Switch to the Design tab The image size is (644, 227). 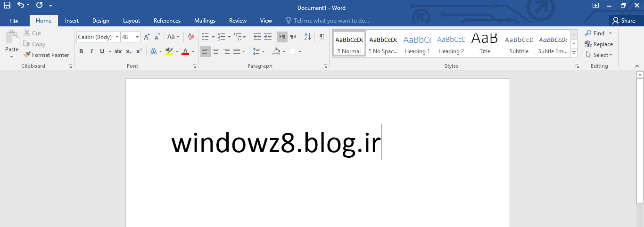[x=101, y=21]
